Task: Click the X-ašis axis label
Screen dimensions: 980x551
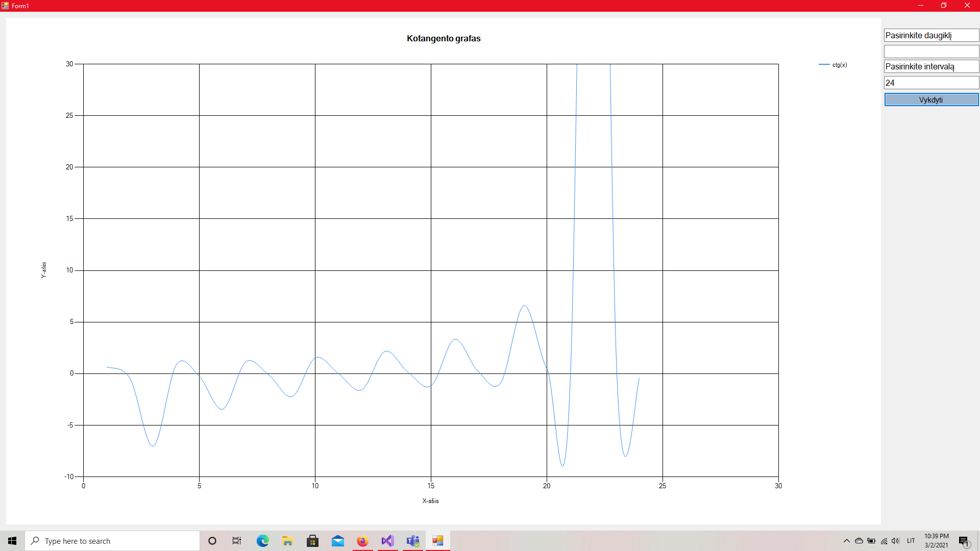Action: click(430, 501)
